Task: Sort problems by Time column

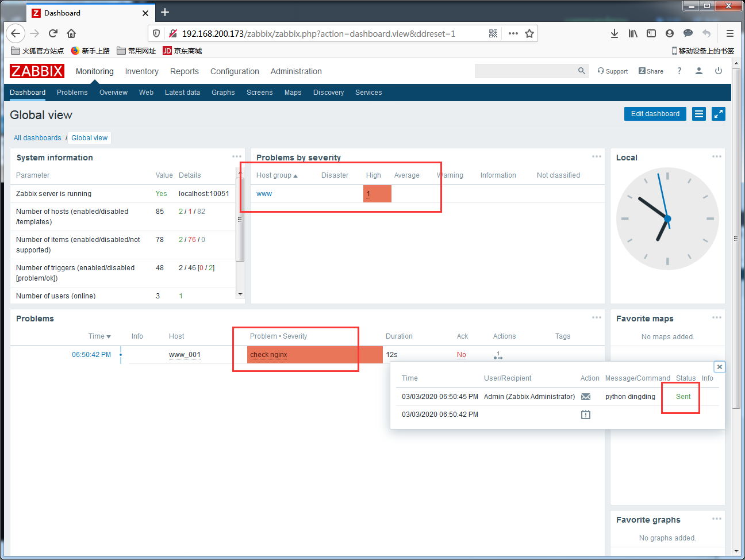Action: tap(99, 336)
